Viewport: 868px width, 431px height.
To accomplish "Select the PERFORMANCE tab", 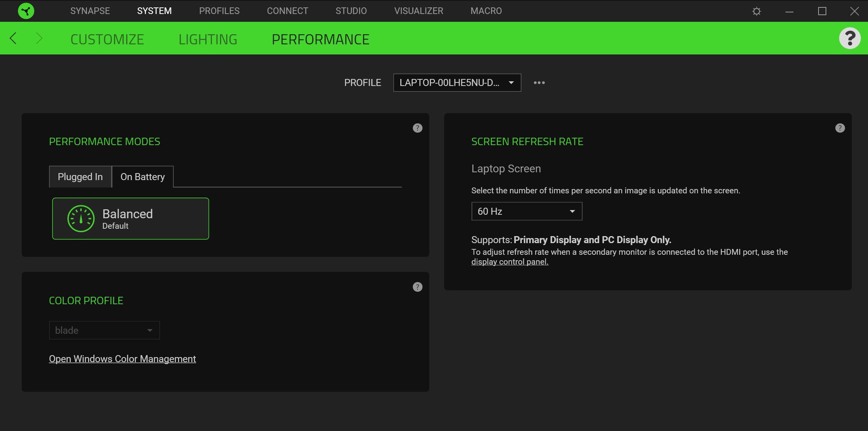I will (x=320, y=39).
